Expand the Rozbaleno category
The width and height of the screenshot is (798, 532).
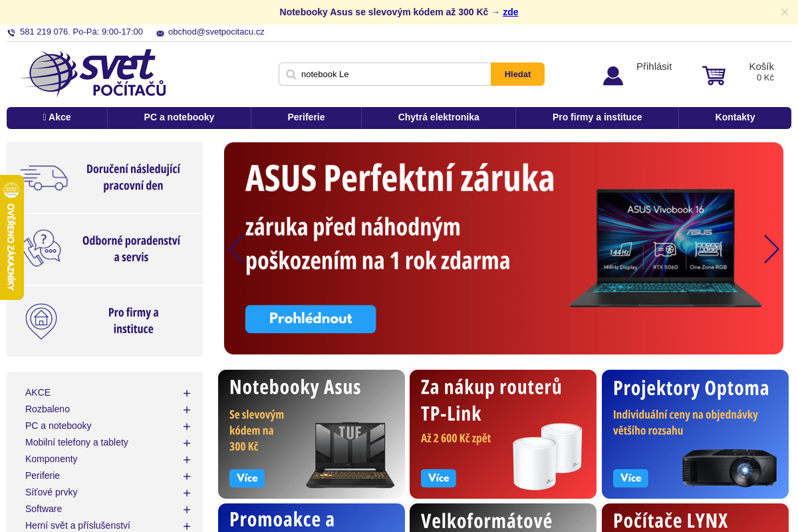click(187, 410)
